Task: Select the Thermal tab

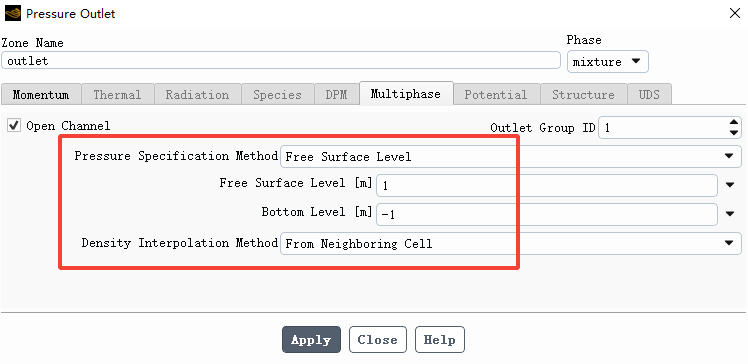Action: 117,94
